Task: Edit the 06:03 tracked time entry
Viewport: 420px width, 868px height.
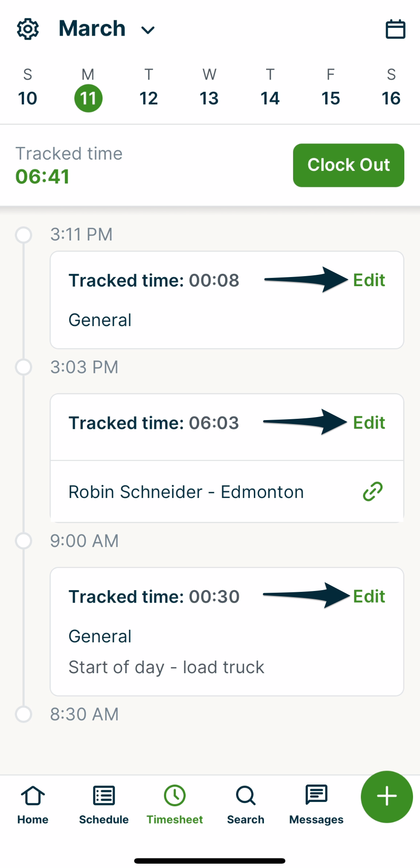Action: pyautogui.click(x=369, y=423)
